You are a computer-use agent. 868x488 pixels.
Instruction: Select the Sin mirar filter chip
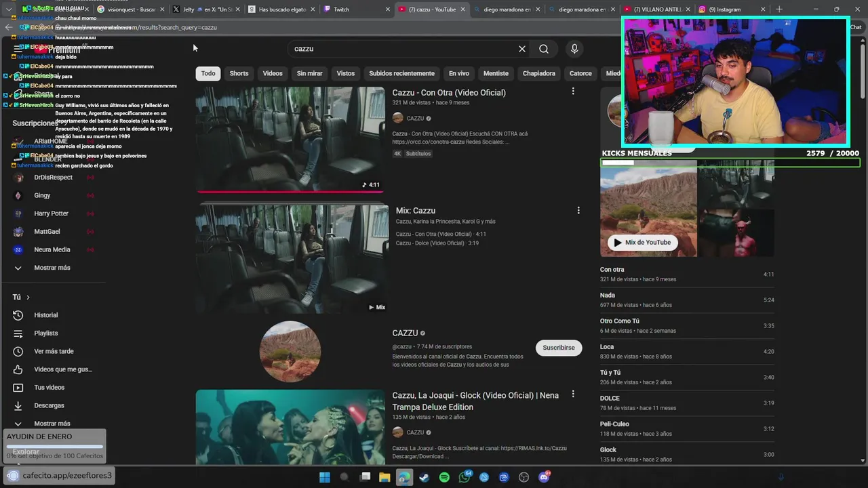point(309,73)
